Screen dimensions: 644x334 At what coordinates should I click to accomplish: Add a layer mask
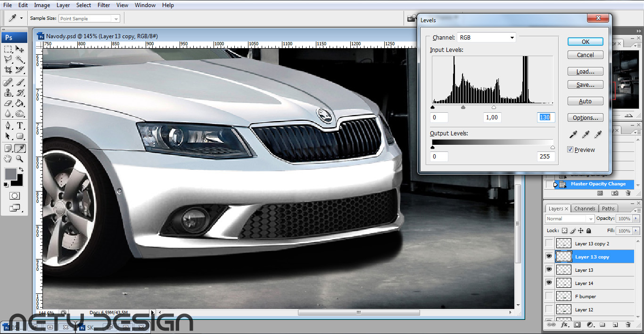[x=577, y=325]
